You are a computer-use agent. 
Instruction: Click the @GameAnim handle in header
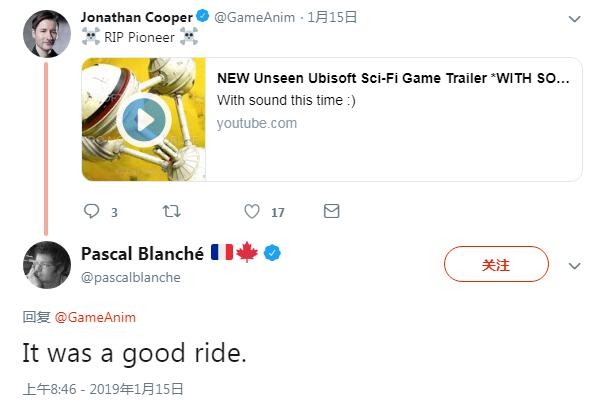pyautogui.click(x=254, y=17)
